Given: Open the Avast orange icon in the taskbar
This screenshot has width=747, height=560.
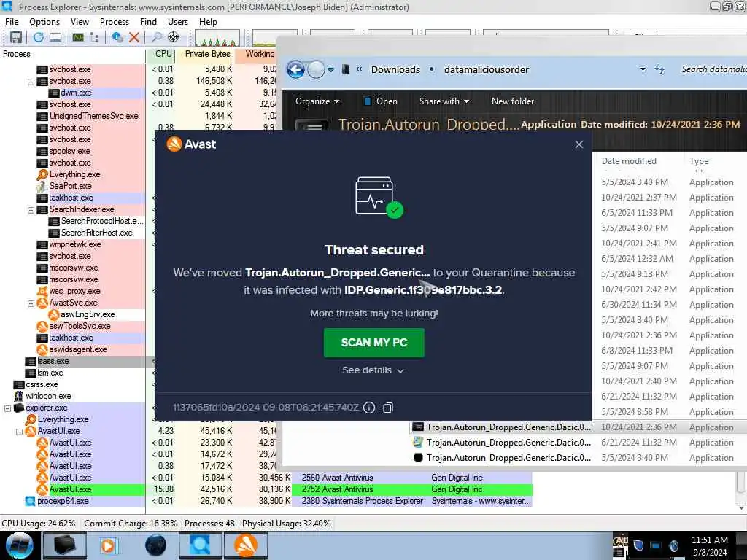Looking at the screenshot, I should pos(246,545).
